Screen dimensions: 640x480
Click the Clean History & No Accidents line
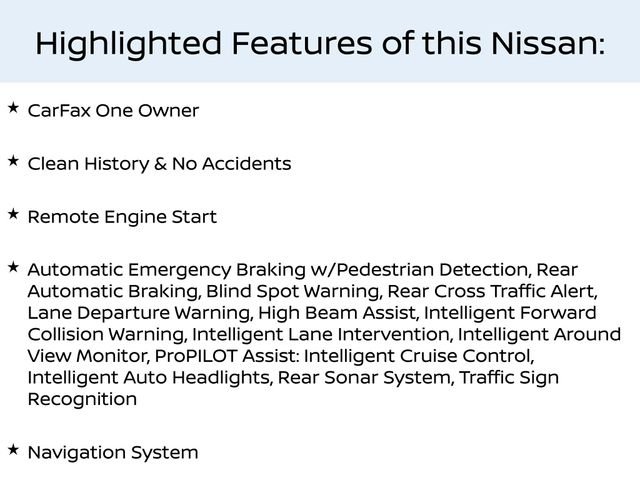tap(159, 163)
